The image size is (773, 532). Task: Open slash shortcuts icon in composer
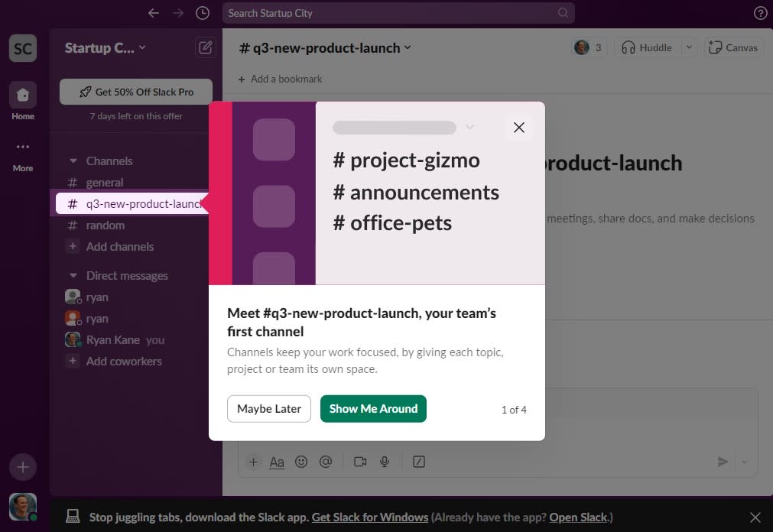coord(418,462)
